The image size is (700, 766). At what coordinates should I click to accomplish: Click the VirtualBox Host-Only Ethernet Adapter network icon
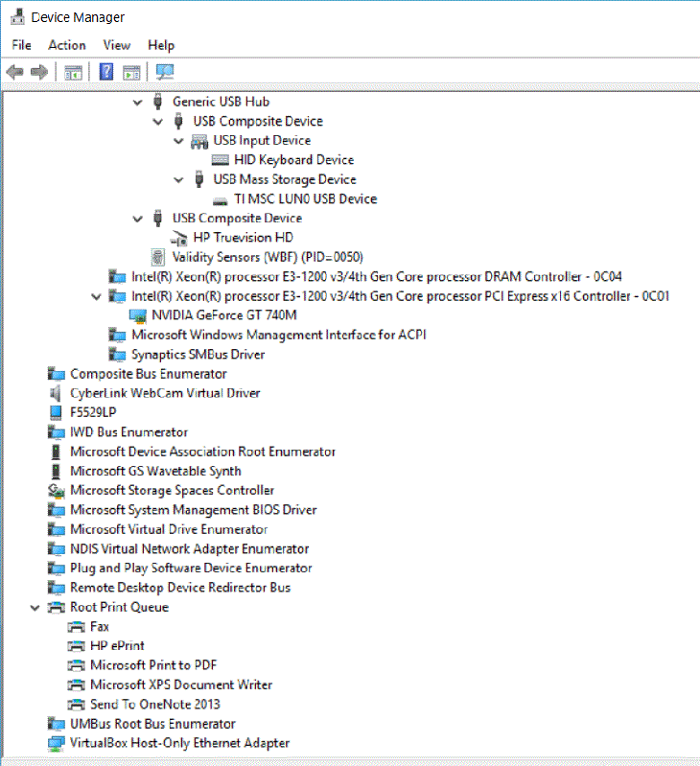pyautogui.click(x=57, y=743)
